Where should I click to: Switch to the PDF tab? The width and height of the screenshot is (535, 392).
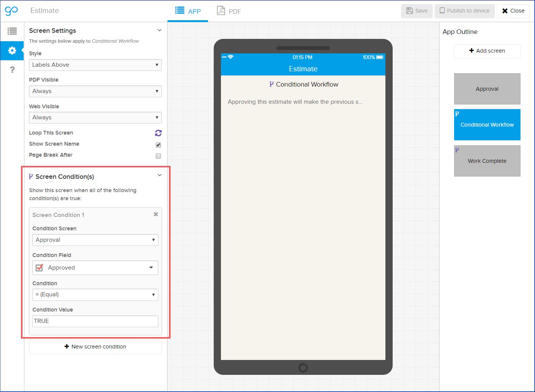coord(229,11)
